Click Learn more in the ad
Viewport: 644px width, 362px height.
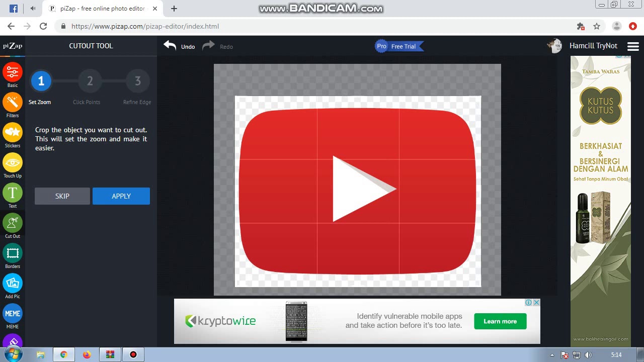[x=500, y=321]
